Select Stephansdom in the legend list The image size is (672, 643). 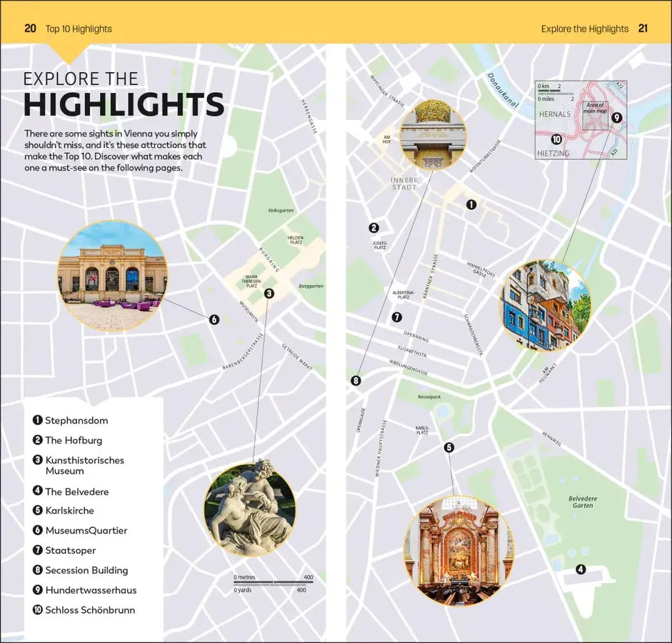point(76,421)
